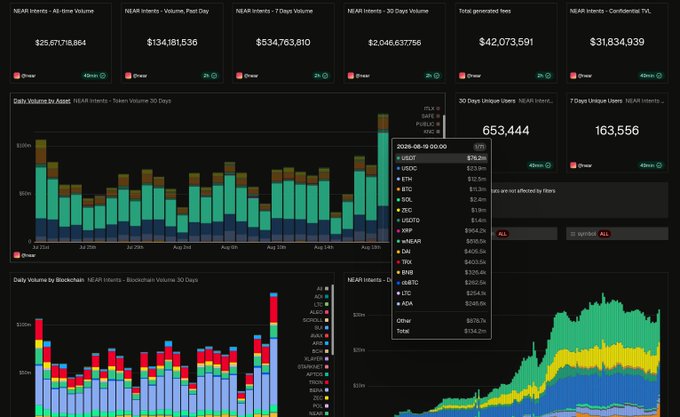Click the 40min refresh badge on Confidential TVL card

coord(651,75)
